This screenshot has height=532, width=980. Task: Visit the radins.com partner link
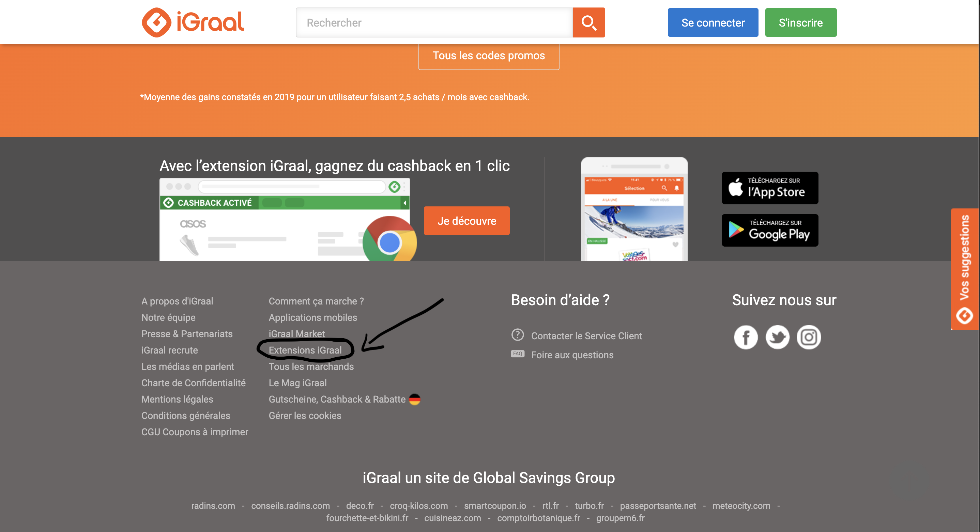click(x=213, y=506)
